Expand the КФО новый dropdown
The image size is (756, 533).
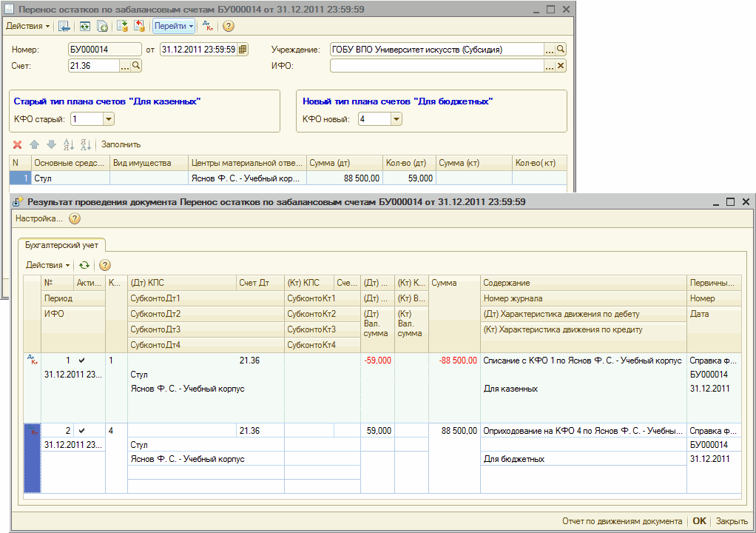click(396, 119)
